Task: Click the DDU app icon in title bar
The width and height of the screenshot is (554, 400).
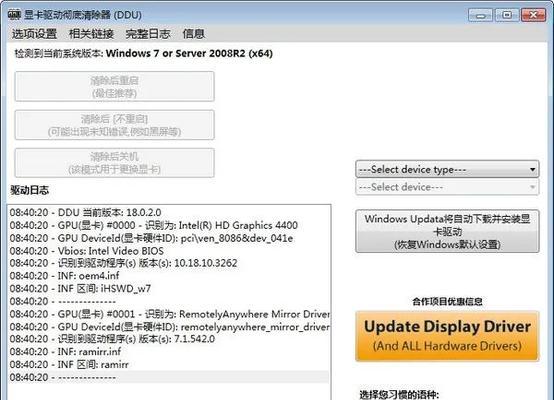Action: [14, 15]
